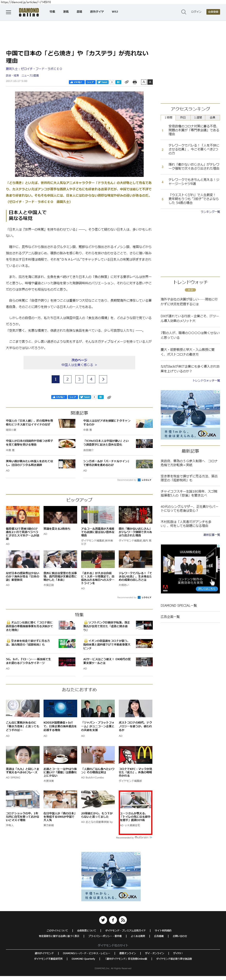Switch text size to the large dark A
Image resolution: width=226 pixels, height=980 pixels.
[150, 82]
